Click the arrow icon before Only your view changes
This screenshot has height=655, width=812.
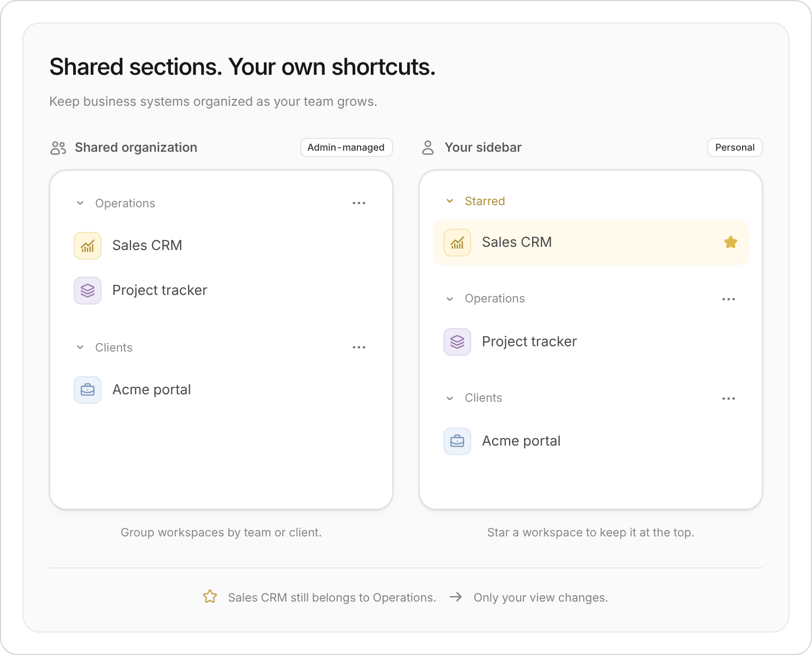[x=456, y=597]
